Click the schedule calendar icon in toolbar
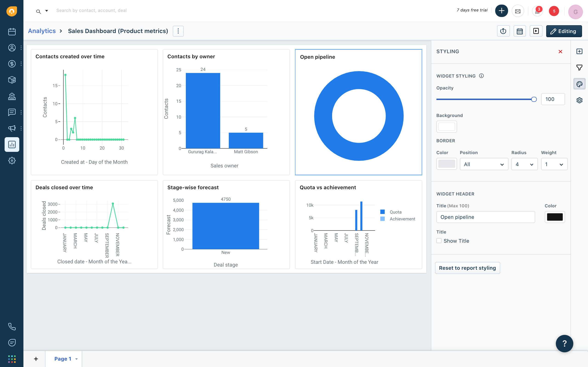Viewport: 588px width, 367px height. click(520, 31)
